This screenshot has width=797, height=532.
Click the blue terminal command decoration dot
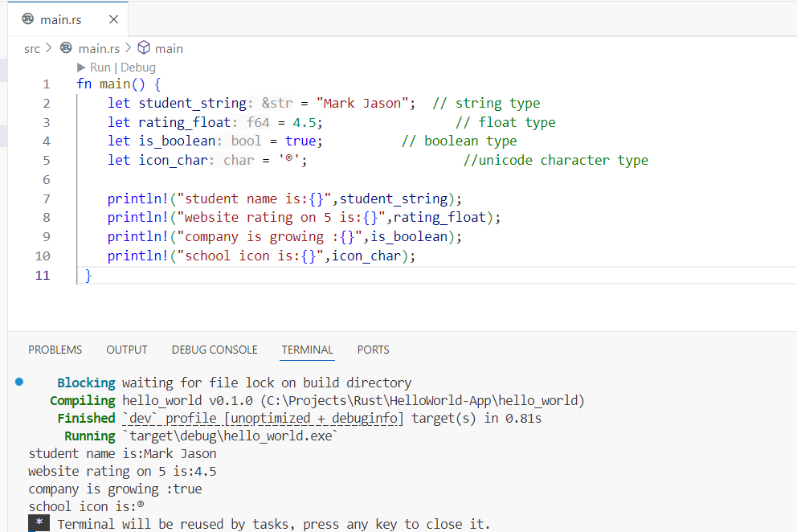19,382
